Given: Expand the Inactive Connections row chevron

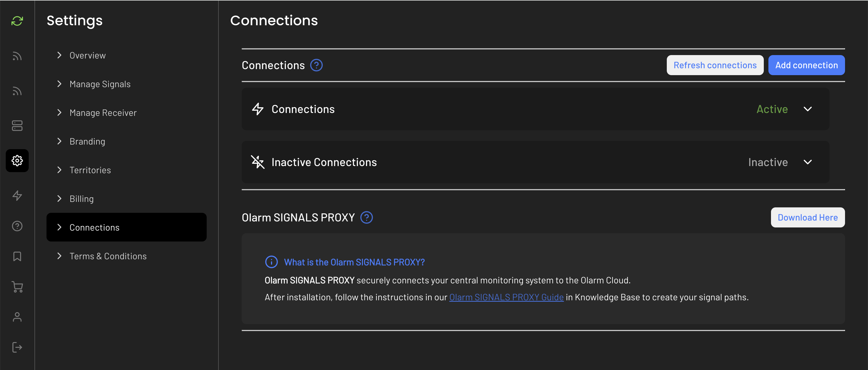Looking at the screenshot, I should (x=808, y=162).
